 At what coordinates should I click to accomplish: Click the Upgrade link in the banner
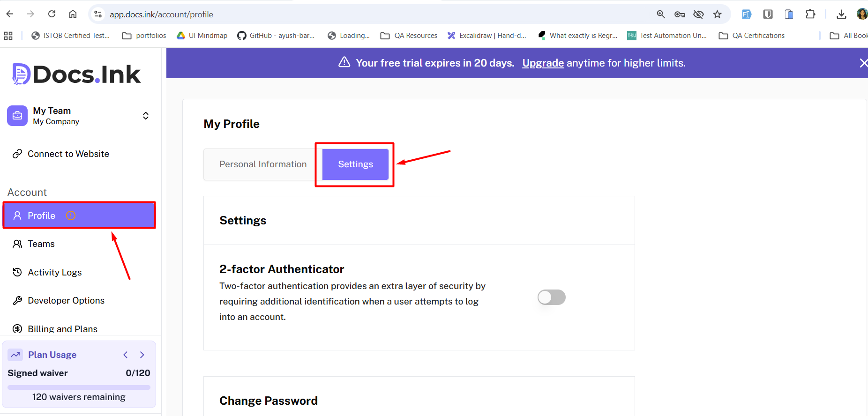pyautogui.click(x=543, y=63)
